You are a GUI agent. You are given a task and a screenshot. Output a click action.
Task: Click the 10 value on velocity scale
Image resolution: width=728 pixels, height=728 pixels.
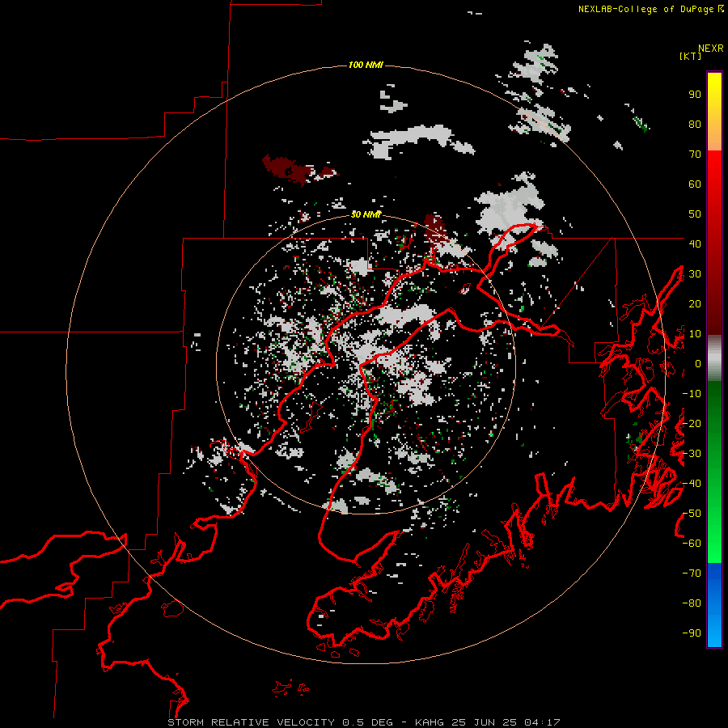tap(695, 334)
